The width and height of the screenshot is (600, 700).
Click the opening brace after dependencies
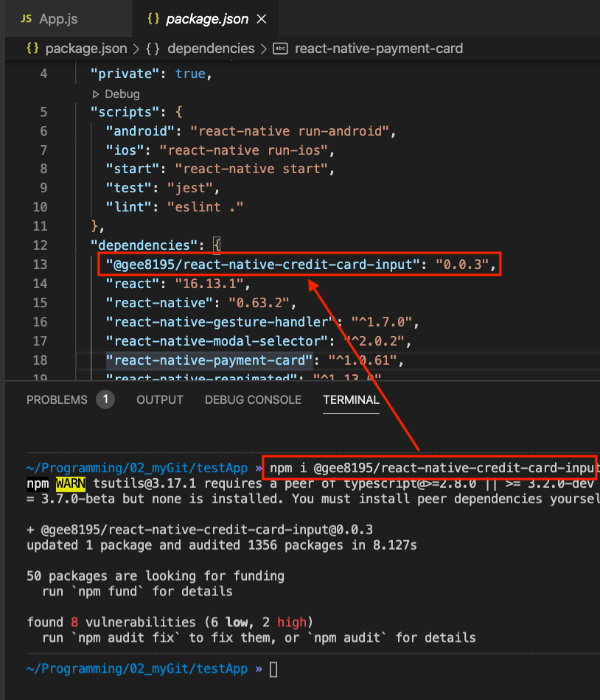[217, 245]
